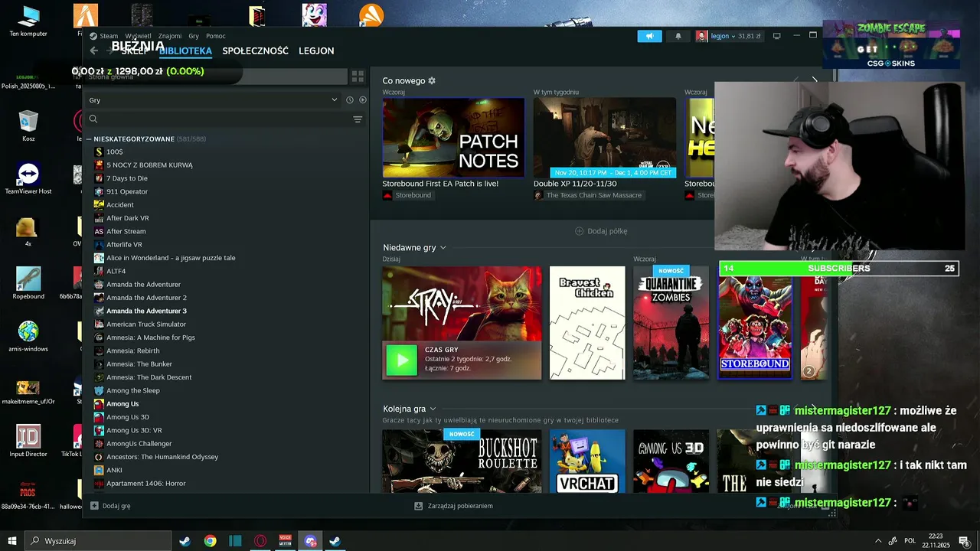Click Dodaj grę at bottom left
The width and height of the screenshot is (980, 551).
(110, 506)
